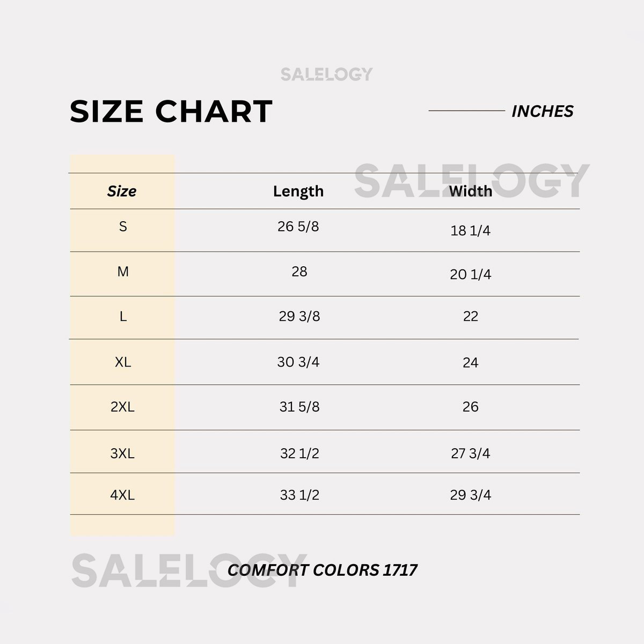Click the 33 1/2 length value
This screenshot has width=644, height=644.
[x=299, y=495]
